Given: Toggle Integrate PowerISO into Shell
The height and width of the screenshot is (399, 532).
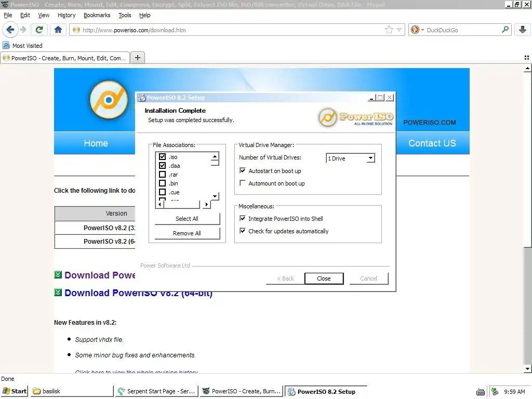Looking at the screenshot, I should 242,218.
